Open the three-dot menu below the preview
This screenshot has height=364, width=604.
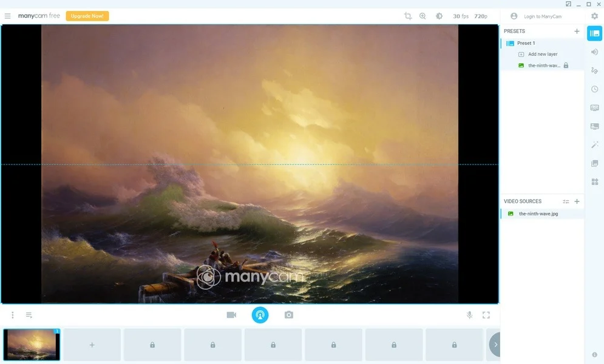[12, 315]
